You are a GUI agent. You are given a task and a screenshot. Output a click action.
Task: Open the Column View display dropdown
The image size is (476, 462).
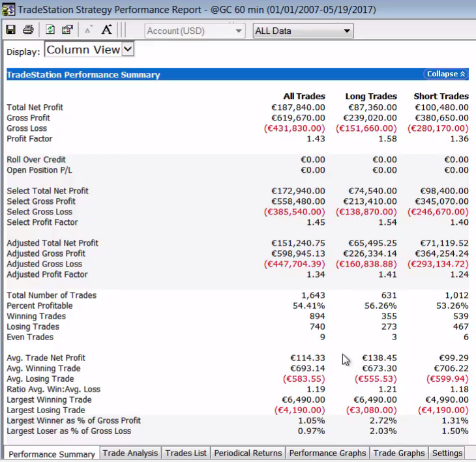(89, 50)
